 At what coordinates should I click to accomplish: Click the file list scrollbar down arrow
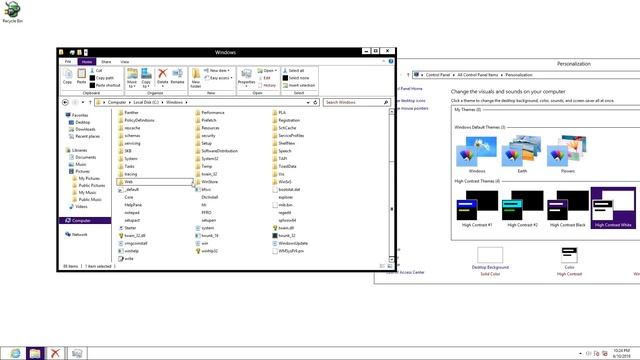point(391,259)
